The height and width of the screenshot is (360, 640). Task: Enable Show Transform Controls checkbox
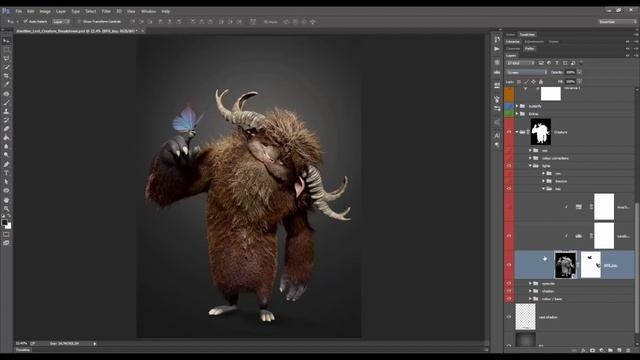tap(79, 21)
